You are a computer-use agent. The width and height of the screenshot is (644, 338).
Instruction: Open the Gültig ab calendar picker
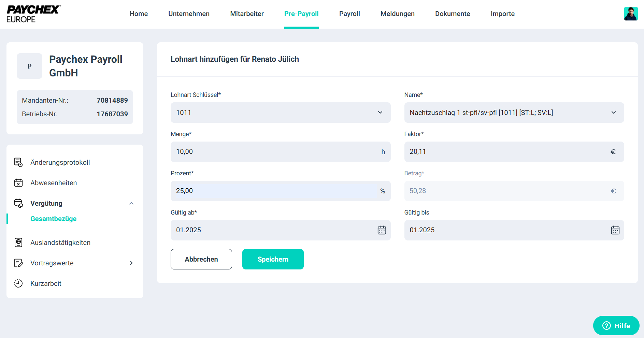382,230
